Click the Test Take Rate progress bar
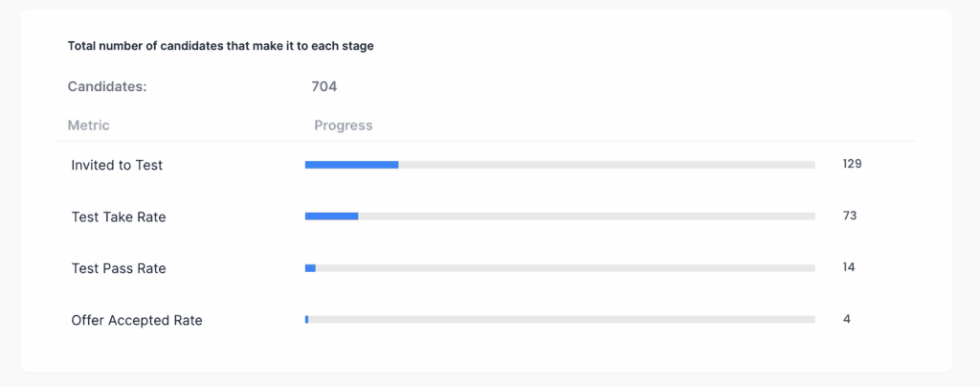Image resolution: width=980 pixels, height=387 pixels. tap(560, 216)
